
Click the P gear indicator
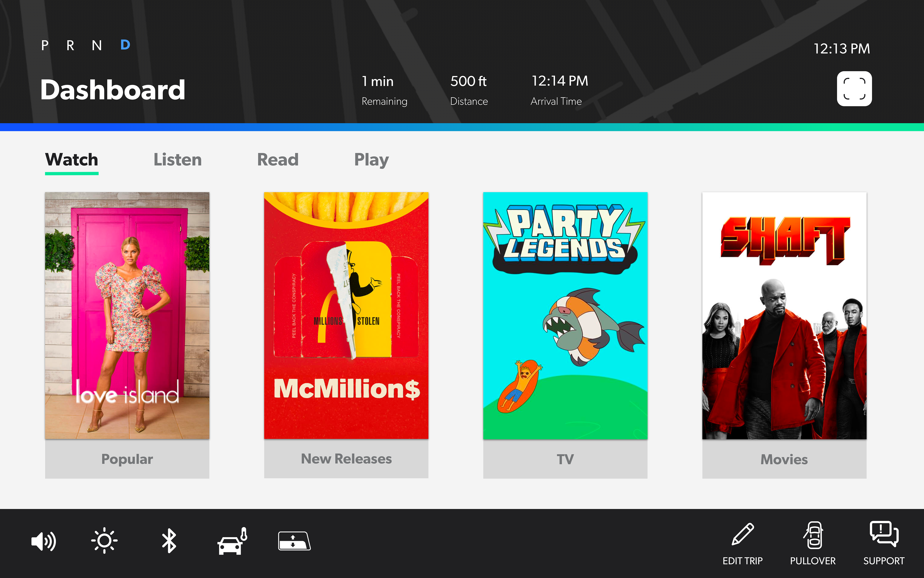(45, 46)
